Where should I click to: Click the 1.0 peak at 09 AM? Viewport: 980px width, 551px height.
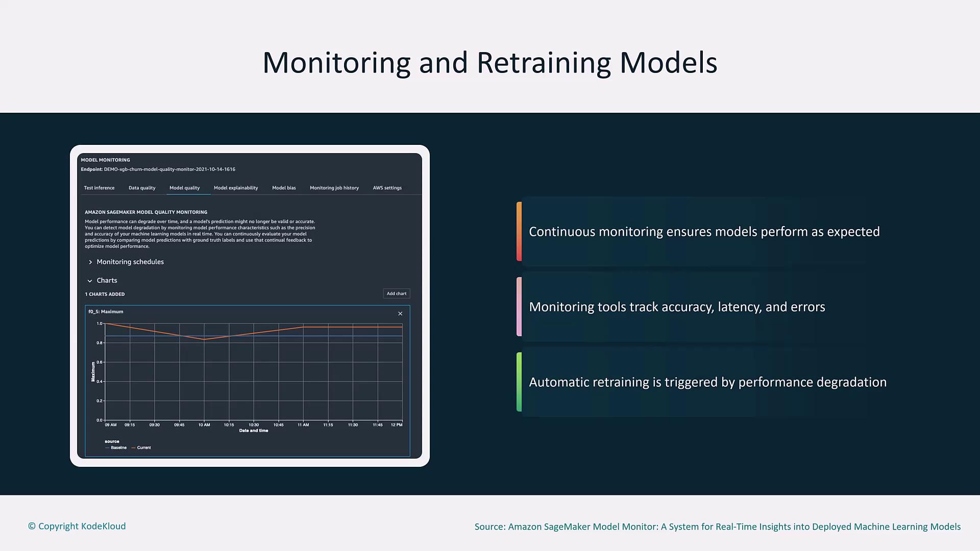106,323
